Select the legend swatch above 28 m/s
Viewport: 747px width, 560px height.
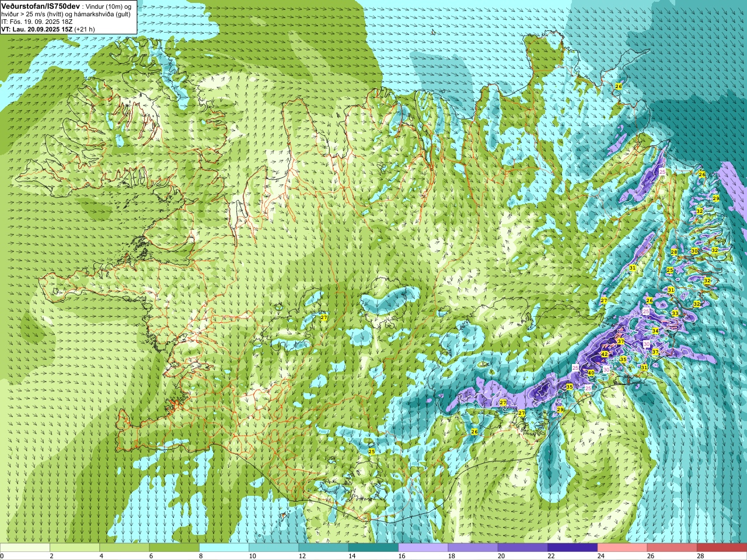point(722,548)
